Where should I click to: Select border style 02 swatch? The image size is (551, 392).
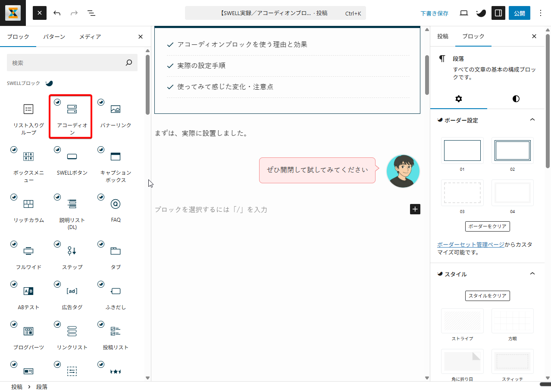[512, 151]
